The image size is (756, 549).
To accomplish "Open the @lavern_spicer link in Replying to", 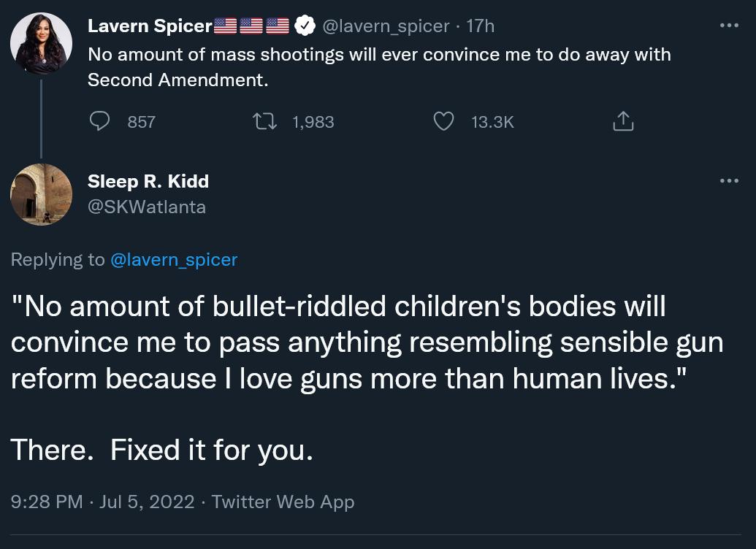I will [174, 259].
